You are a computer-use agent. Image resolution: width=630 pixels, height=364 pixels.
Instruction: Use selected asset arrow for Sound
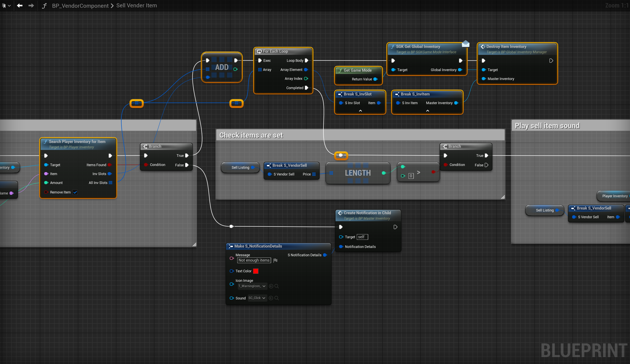(271, 298)
